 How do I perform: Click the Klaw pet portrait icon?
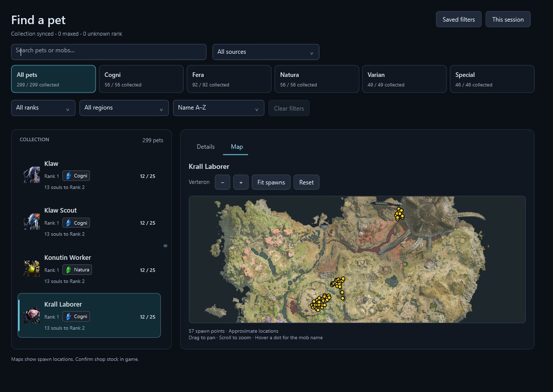click(32, 175)
